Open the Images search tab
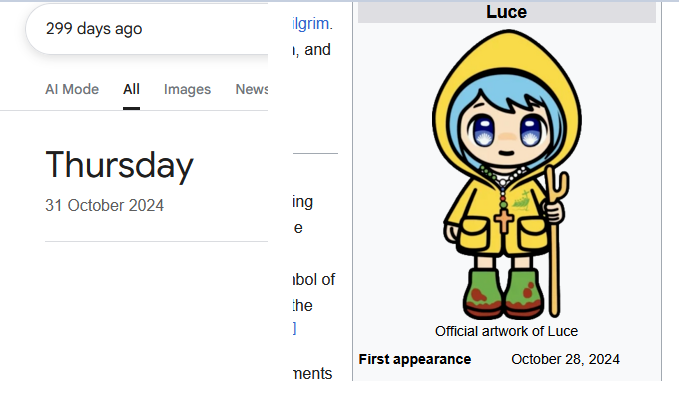The image size is (679, 401). 187,89
